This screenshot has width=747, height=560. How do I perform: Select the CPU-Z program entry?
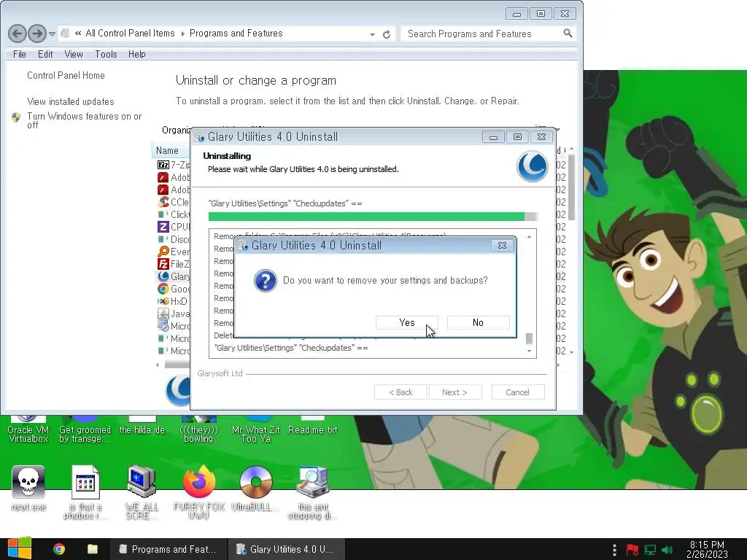[x=174, y=227]
